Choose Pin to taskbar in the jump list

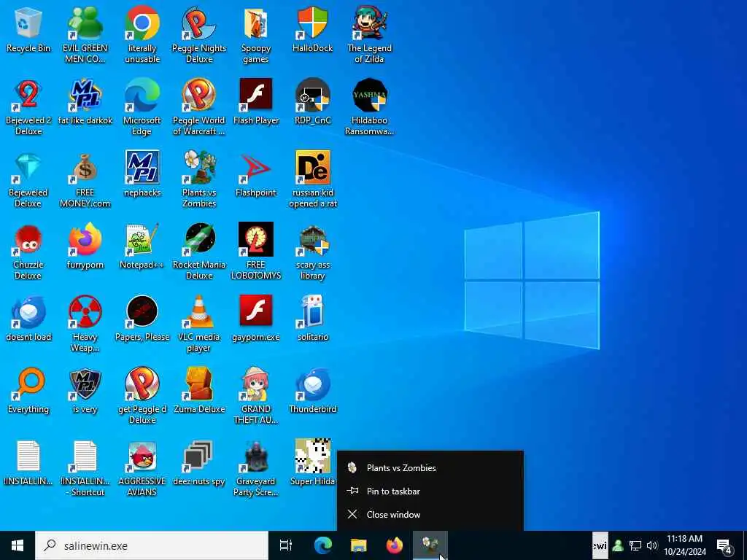tap(430, 491)
